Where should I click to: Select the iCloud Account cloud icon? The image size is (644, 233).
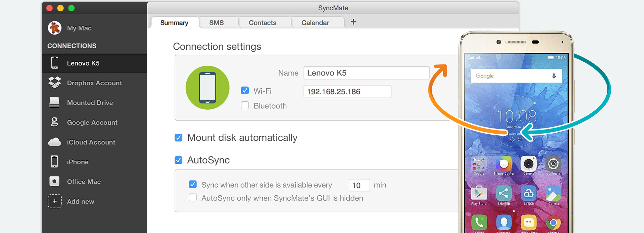coord(54,142)
